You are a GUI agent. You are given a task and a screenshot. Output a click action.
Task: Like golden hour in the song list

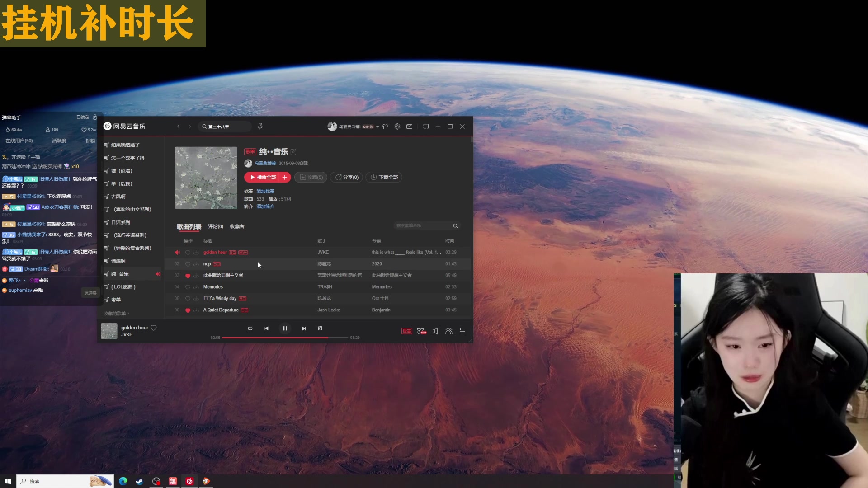[188, 253]
